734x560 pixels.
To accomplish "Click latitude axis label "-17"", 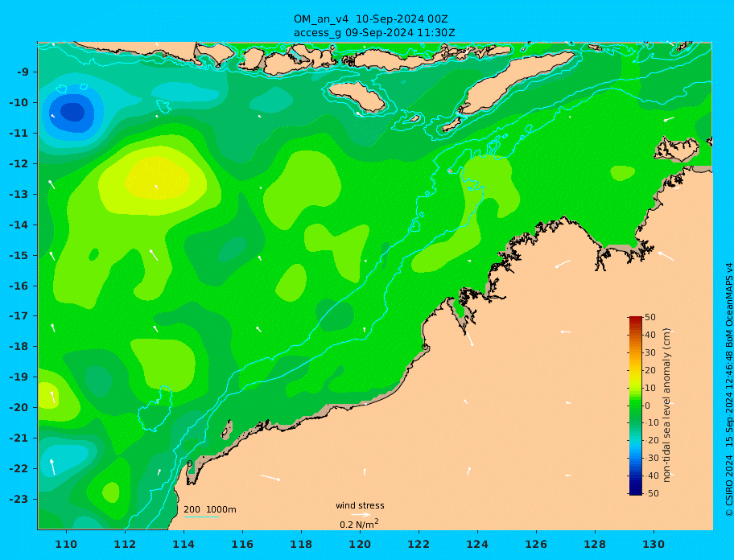I will [19, 316].
